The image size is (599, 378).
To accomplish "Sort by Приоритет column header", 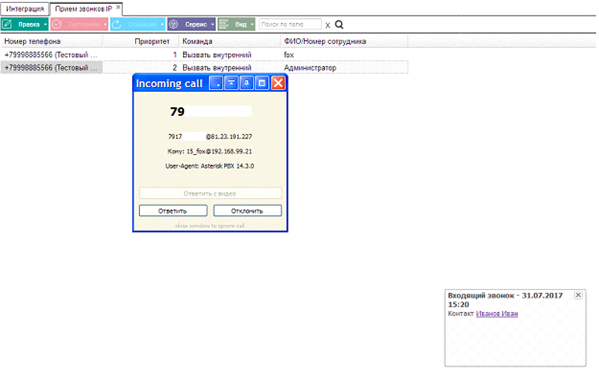I will tap(141, 41).
